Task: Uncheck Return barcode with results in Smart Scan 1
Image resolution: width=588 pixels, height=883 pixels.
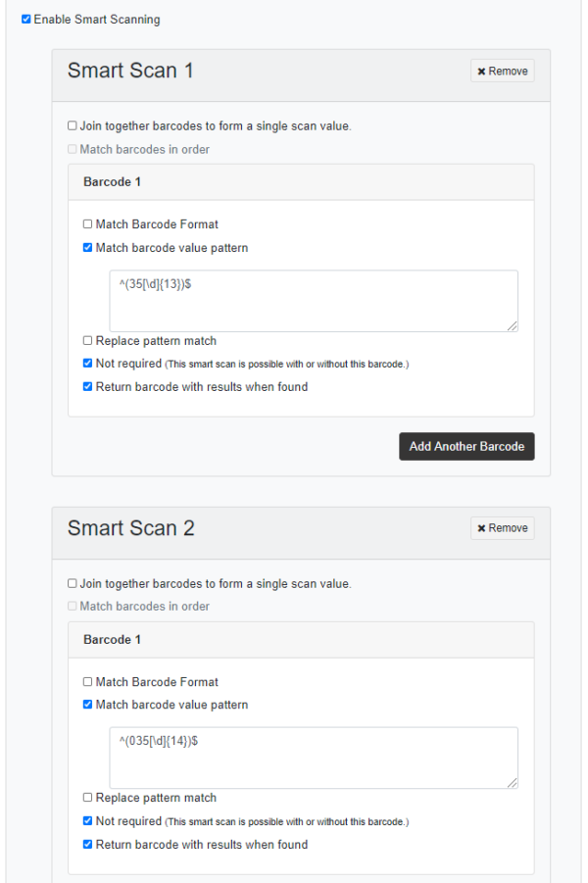Action: point(88,387)
